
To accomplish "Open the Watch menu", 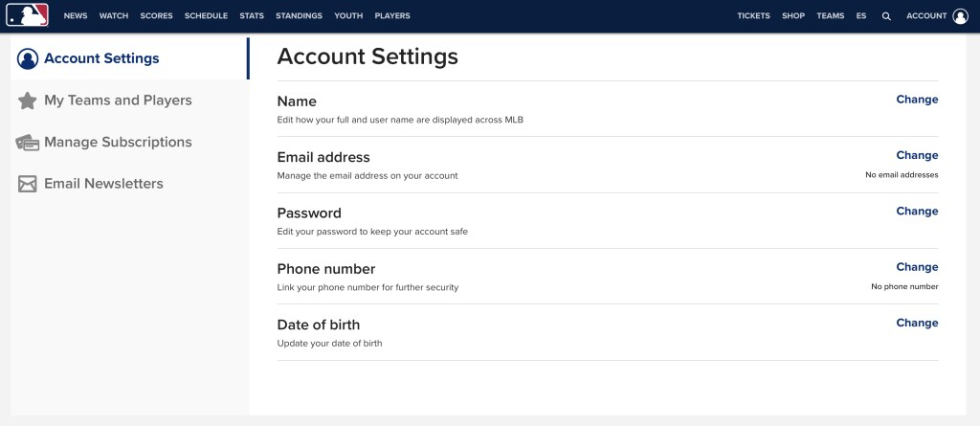I will [x=114, y=16].
